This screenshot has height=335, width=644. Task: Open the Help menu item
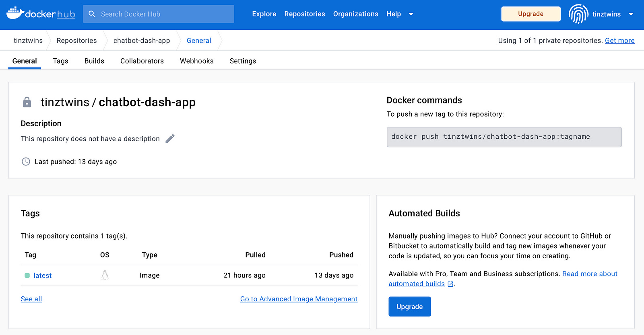click(394, 14)
